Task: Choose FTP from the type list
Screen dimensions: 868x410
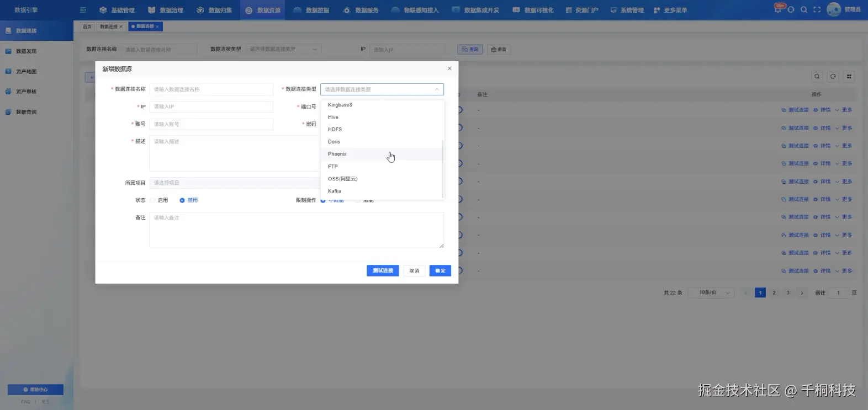Action: point(382,166)
